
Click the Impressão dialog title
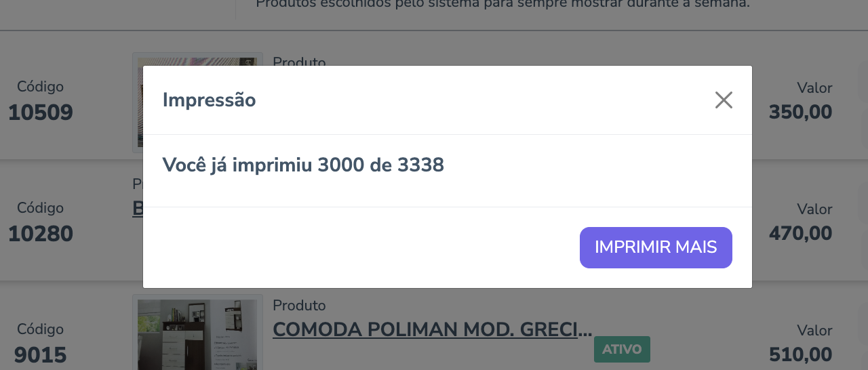point(209,100)
